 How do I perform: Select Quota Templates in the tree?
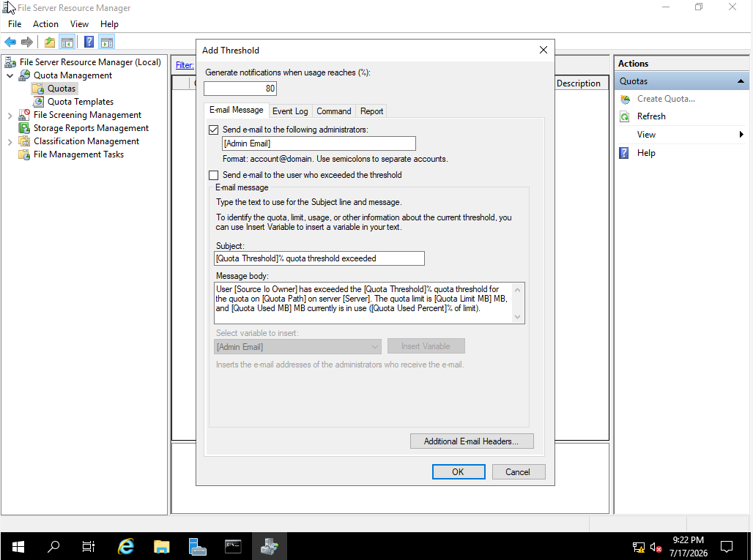(x=80, y=102)
